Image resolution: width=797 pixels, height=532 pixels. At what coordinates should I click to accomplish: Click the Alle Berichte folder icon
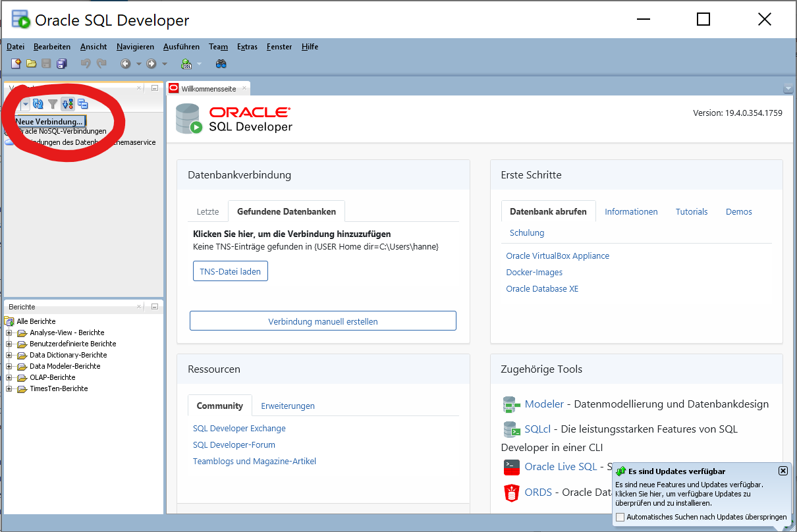tap(9, 321)
